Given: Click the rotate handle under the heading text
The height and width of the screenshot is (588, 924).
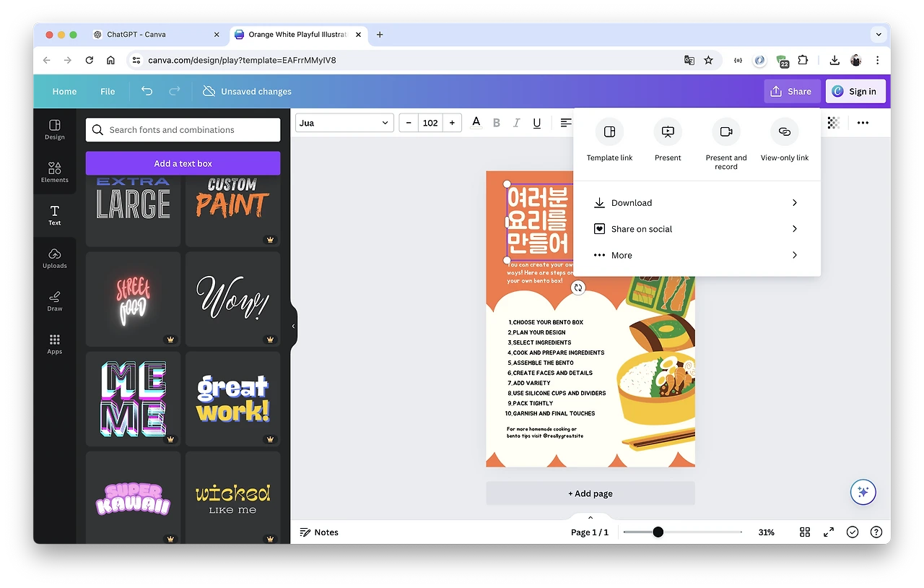Looking at the screenshot, I should (x=577, y=287).
